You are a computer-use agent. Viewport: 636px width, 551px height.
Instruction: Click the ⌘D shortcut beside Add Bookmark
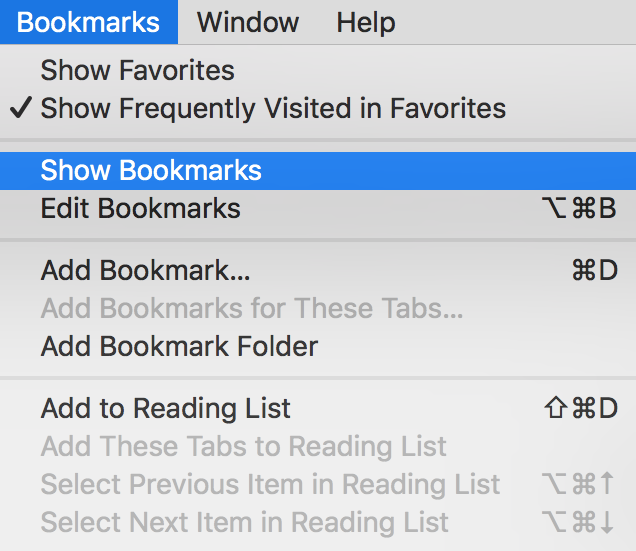coord(594,271)
